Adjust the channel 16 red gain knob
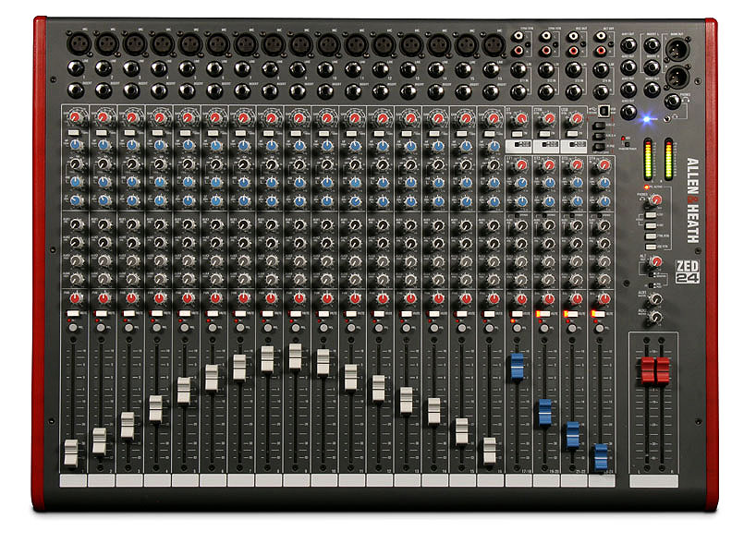 pos(494,118)
